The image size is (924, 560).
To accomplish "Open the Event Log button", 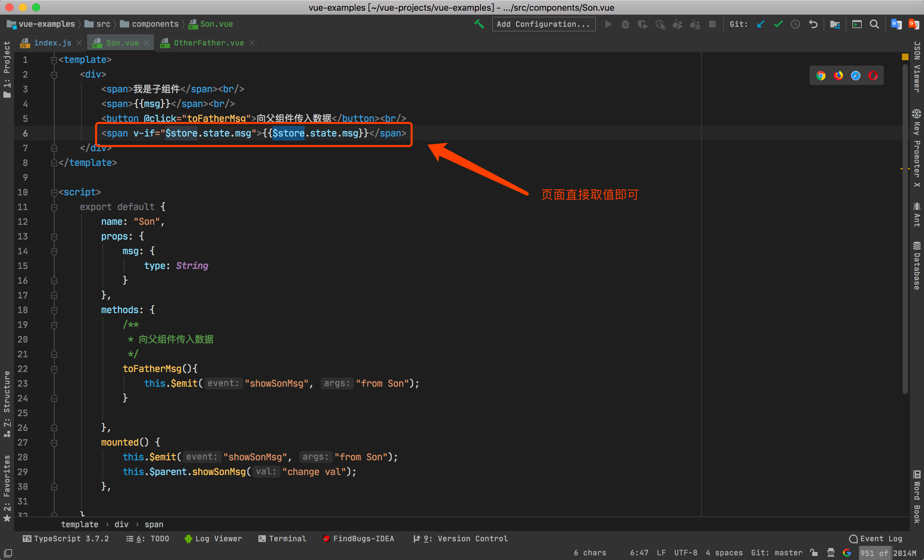I will point(876,539).
